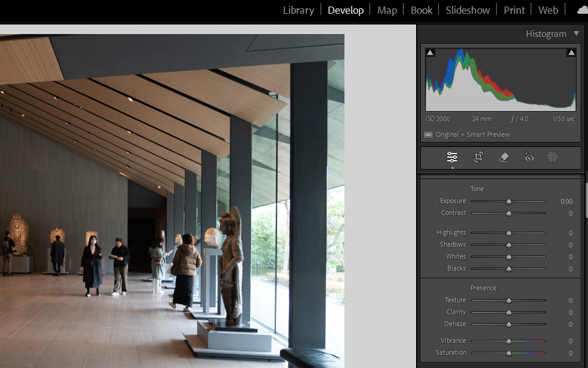Click the Highlights value field

click(570, 233)
